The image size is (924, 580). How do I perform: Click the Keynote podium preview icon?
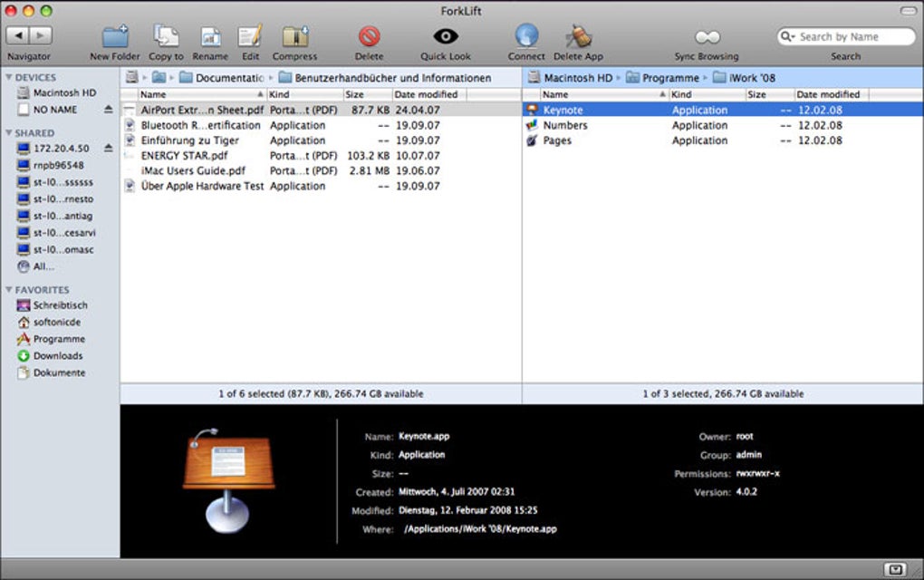[x=228, y=480]
